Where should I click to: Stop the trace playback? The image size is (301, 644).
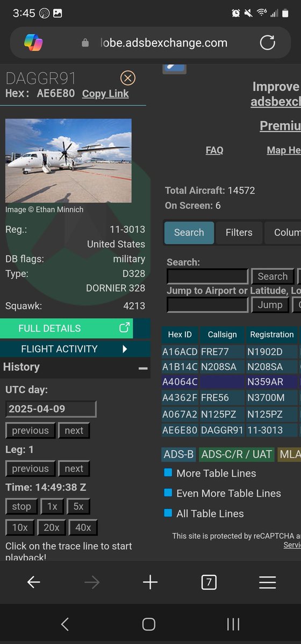coord(21,507)
